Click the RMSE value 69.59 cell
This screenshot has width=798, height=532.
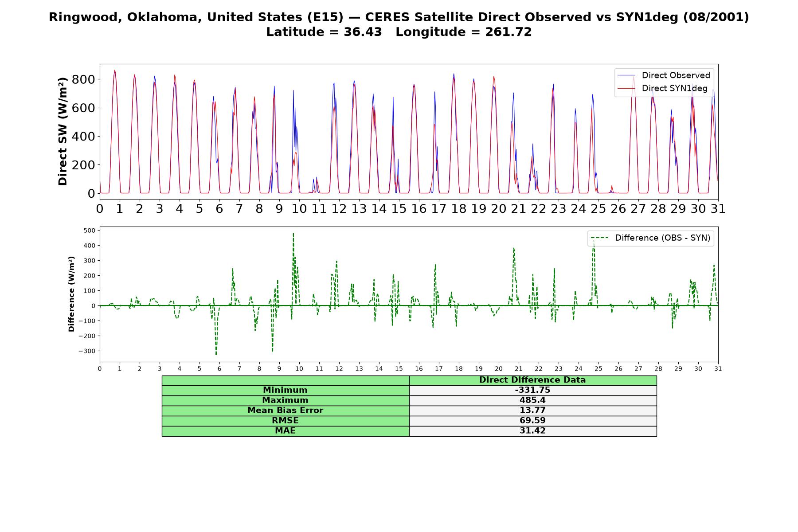coord(533,421)
